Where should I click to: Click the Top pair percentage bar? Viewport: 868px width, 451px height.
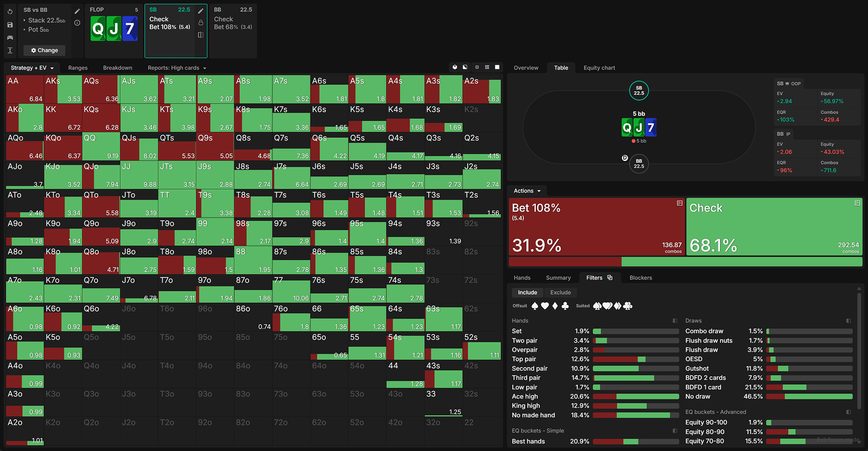pyautogui.click(x=635, y=359)
